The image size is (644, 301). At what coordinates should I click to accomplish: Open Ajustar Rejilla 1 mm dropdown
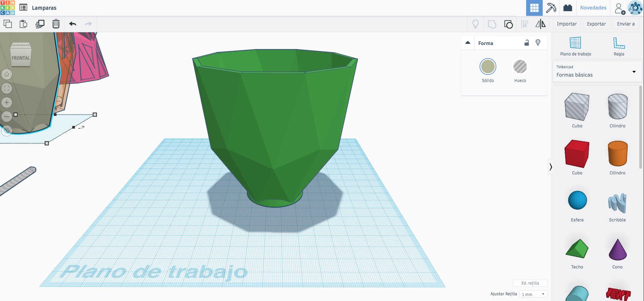click(x=533, y=294)
